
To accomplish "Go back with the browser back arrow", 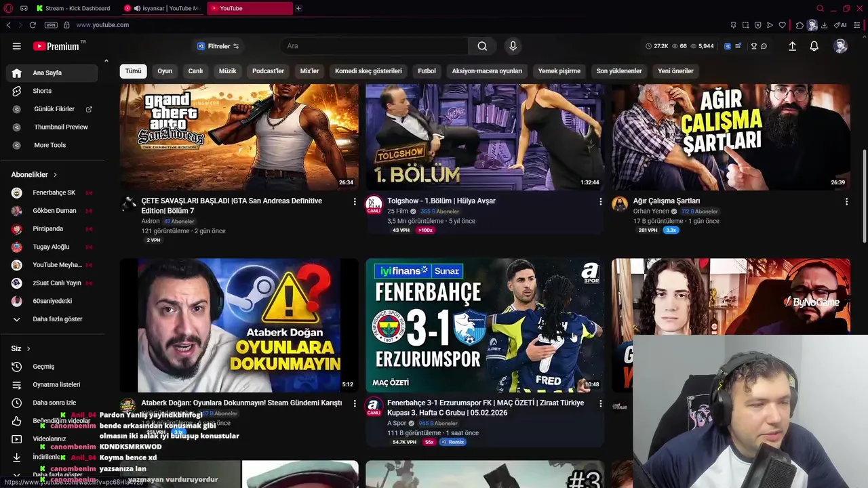I will click(x=8, y=25).
